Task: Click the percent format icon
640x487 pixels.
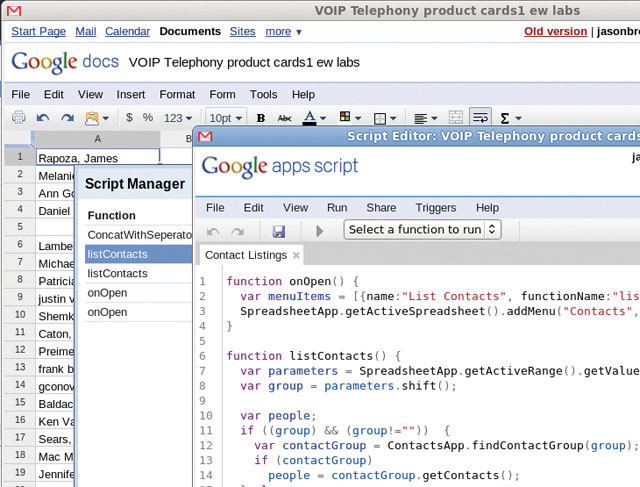Action: click(x=148, y=117)
